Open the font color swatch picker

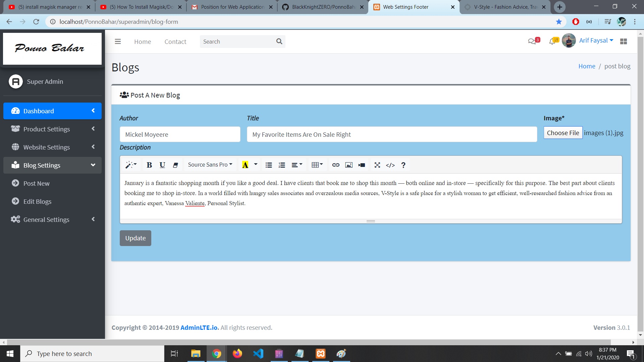(255, 165)
